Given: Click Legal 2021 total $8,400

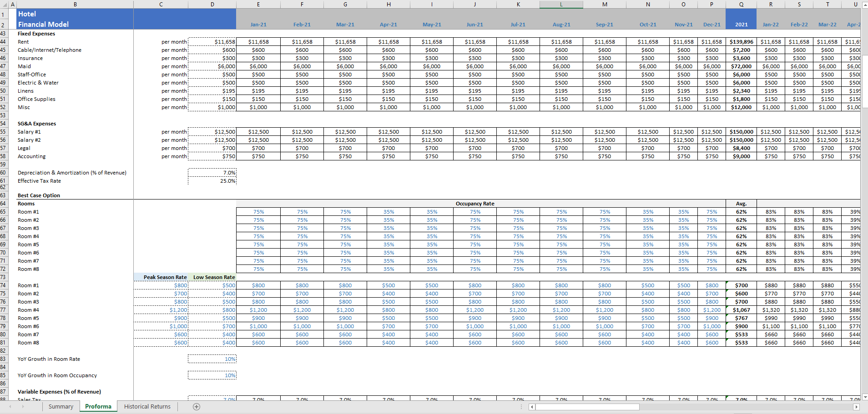Looking at the screenshot, I should (741, 148).
